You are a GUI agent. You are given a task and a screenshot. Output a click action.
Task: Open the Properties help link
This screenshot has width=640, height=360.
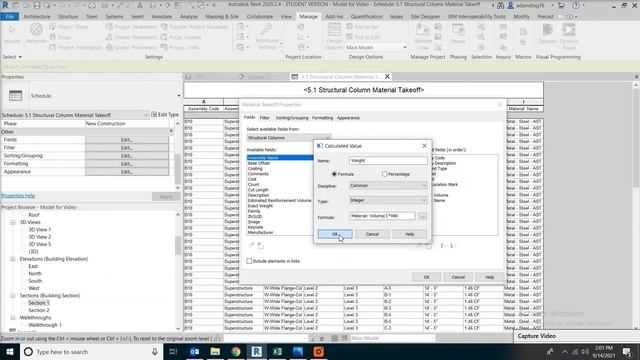tap(18, 196)
